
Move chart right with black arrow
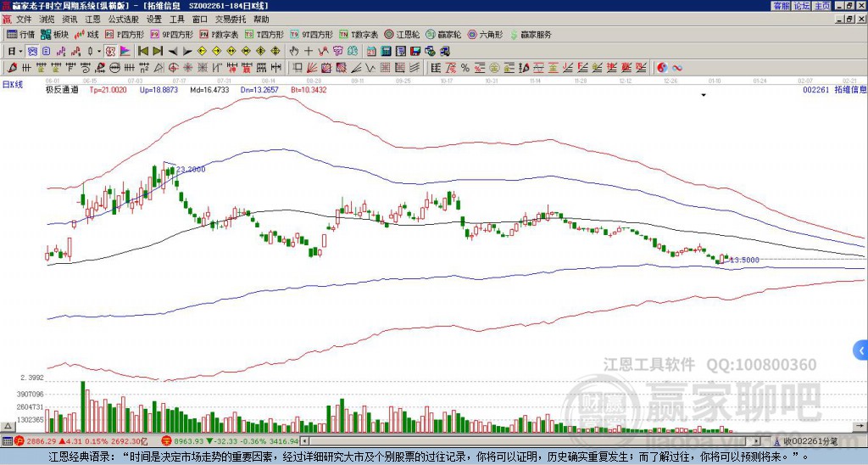pos(187,52)
